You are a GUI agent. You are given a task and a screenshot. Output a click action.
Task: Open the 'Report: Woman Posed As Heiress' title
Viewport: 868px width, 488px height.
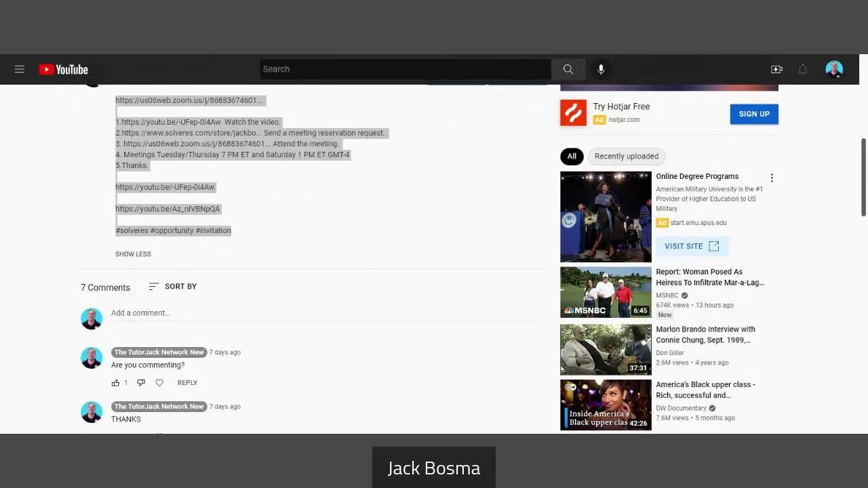coord(710,277)
